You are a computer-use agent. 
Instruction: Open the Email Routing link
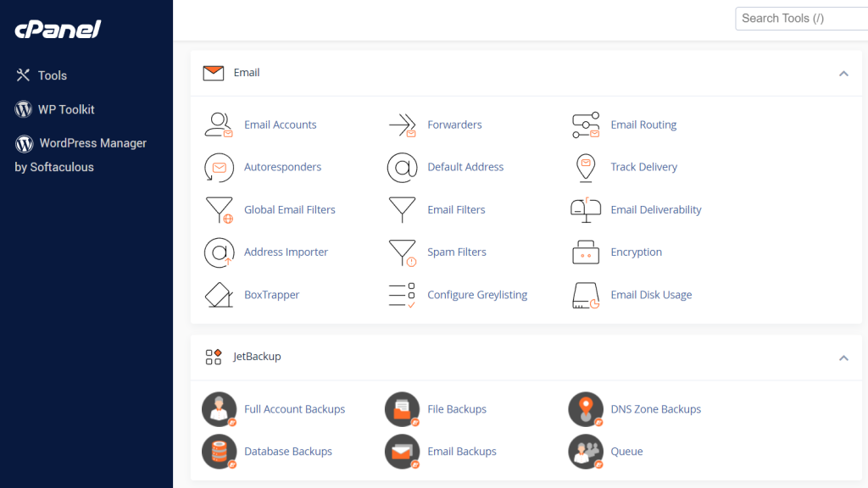pyautogui.click(x=643, y=125)
